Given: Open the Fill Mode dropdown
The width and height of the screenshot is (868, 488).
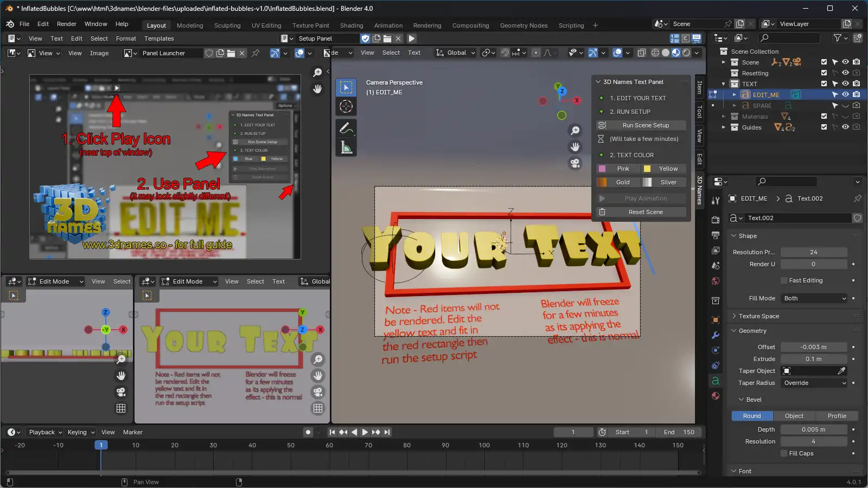Looking at the screenshot, I should coord(814,298).
